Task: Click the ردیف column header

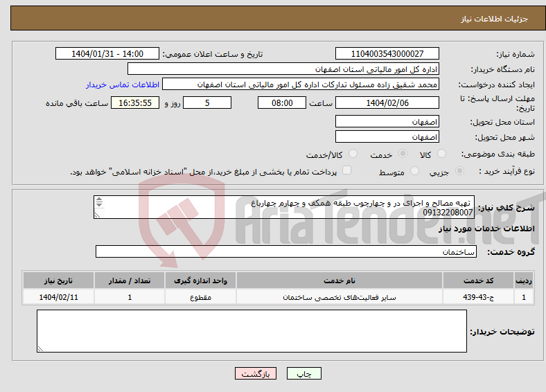Action: (524, 280)
